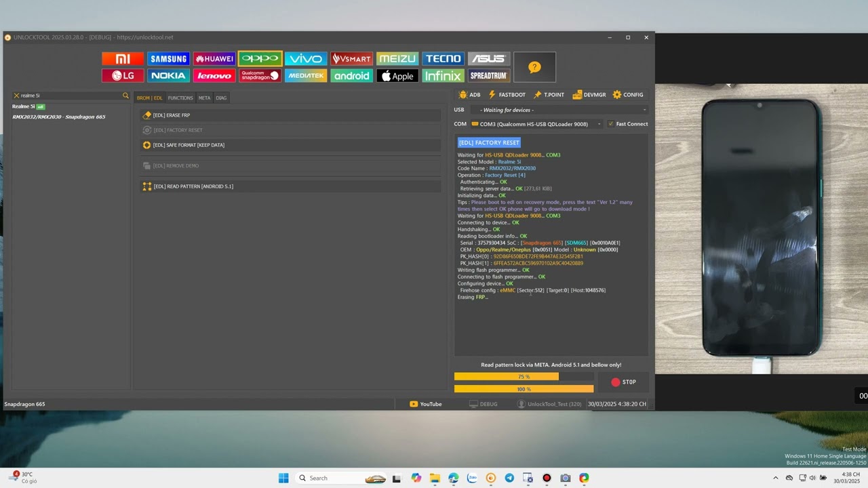Viewport: 868px width, 488px height.
Task: Select the Apple brand logo
Action: 397,76
